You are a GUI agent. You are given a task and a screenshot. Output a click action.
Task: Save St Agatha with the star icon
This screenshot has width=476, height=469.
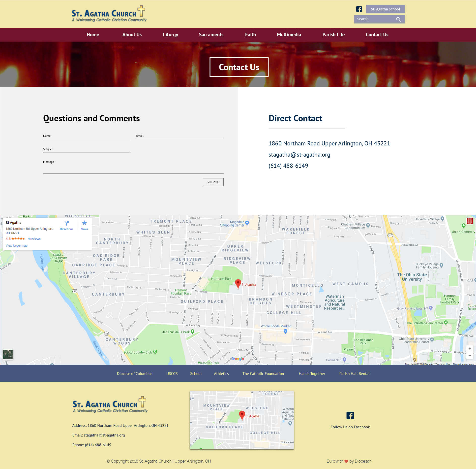[84, 223]
